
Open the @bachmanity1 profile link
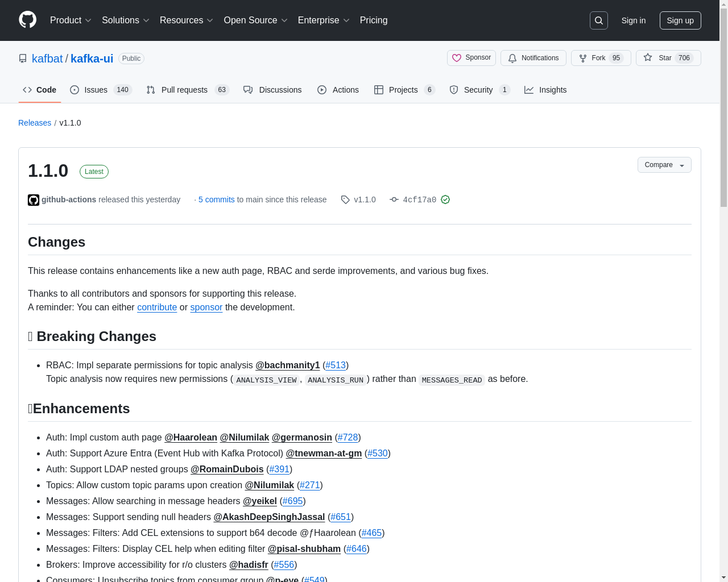click(288, 365)
